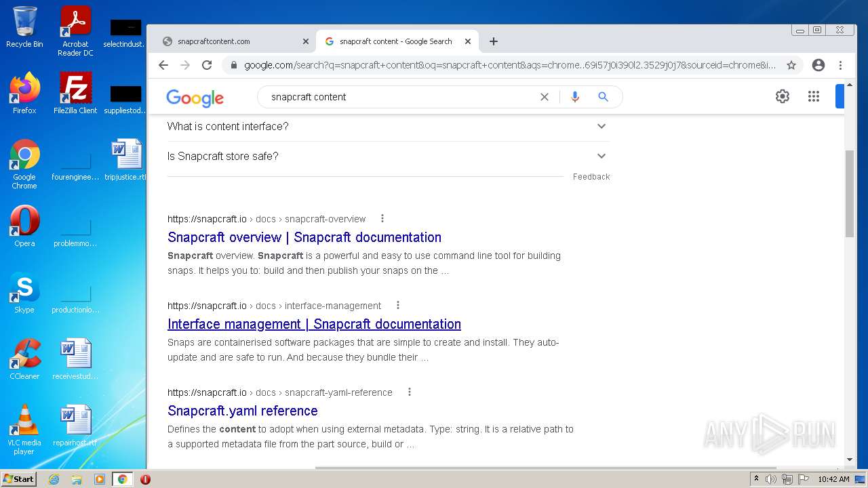This screenshot has height=488, width=868.
Task: Select the CCleaner desktop icon
Action: coord(24,359)
